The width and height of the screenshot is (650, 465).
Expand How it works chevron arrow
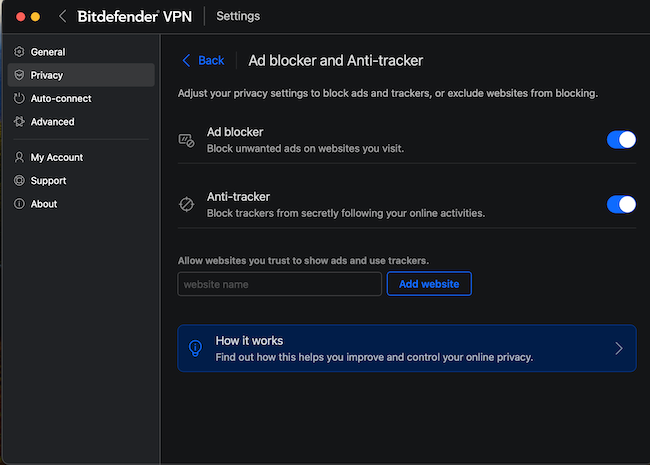619,348
